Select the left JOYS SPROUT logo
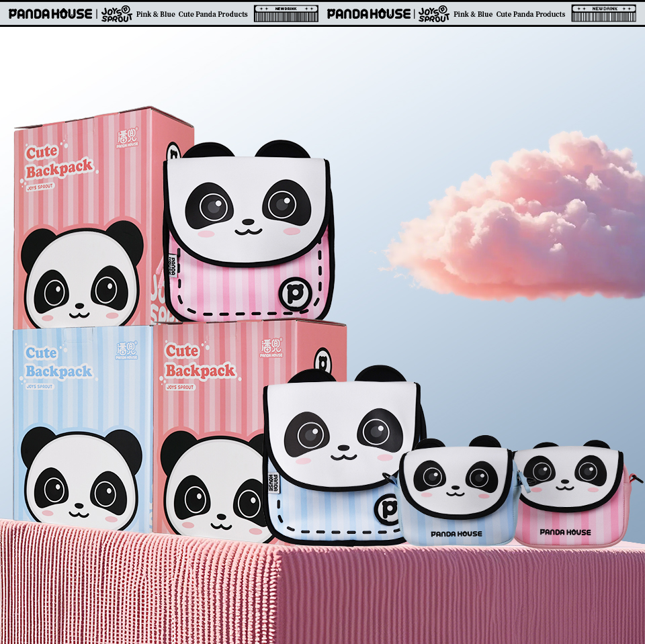 pyautogui.click(x=116, y=14)
